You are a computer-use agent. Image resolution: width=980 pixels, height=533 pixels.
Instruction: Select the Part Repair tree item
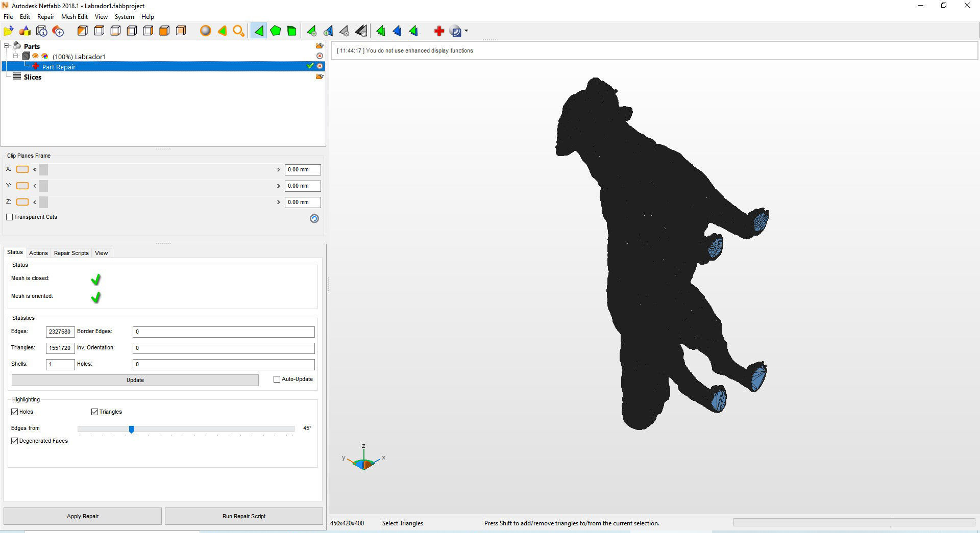(59, 67)
